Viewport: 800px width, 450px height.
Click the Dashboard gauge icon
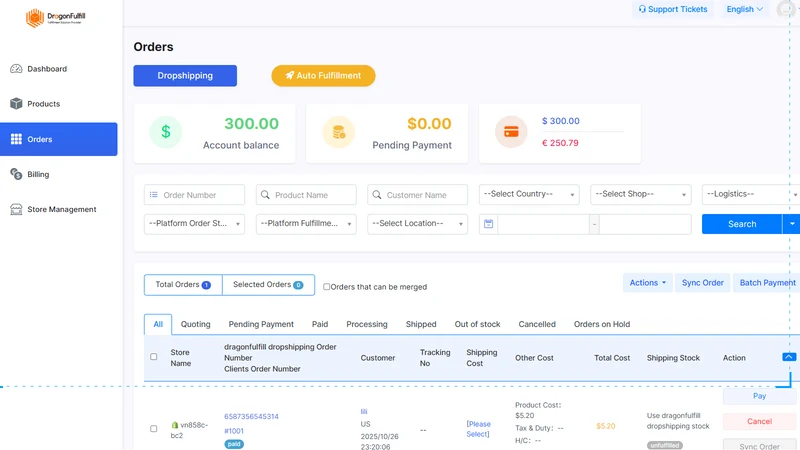coord(16,69)
